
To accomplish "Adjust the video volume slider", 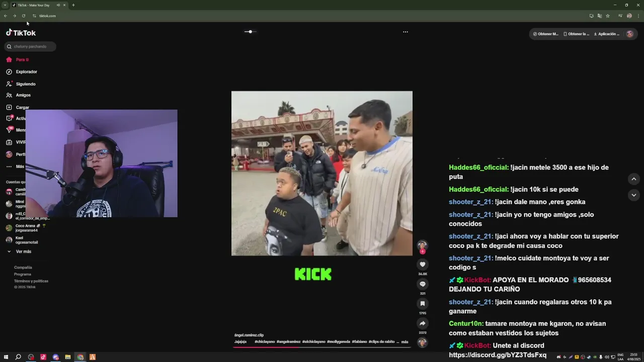I will (x=250, y=32).
